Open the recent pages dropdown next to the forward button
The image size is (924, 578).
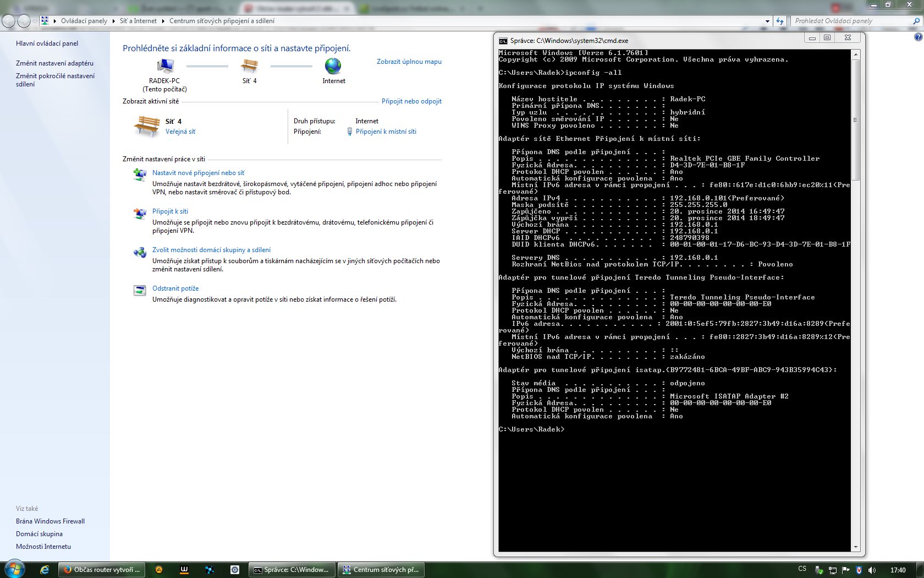pos(35,21)
